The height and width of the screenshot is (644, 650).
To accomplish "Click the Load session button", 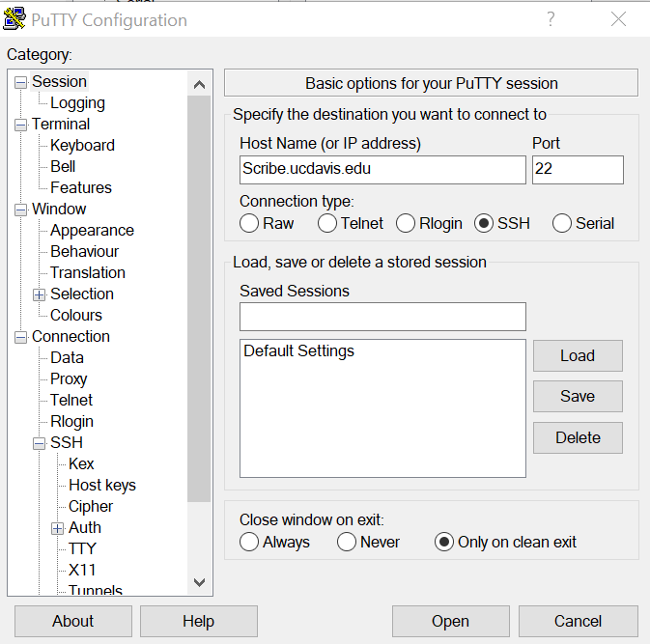I will coord(578,356).
